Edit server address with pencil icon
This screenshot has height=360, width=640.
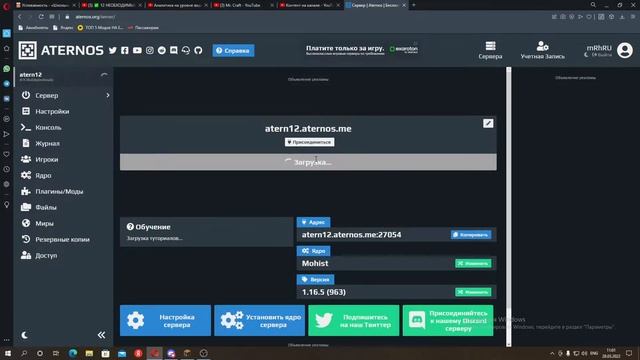click(x=488, y=123)
